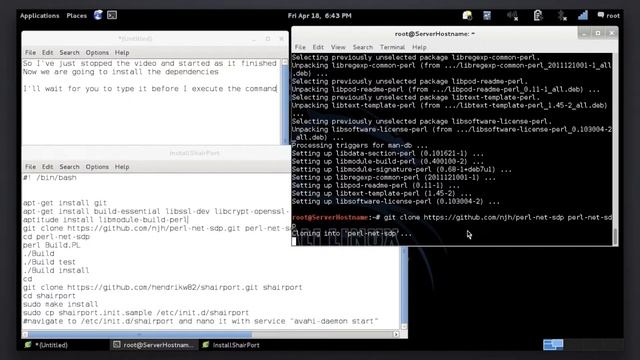Open the Applications menu in top panel
Viewport: 640px width, 360px height.
[40, 16]
